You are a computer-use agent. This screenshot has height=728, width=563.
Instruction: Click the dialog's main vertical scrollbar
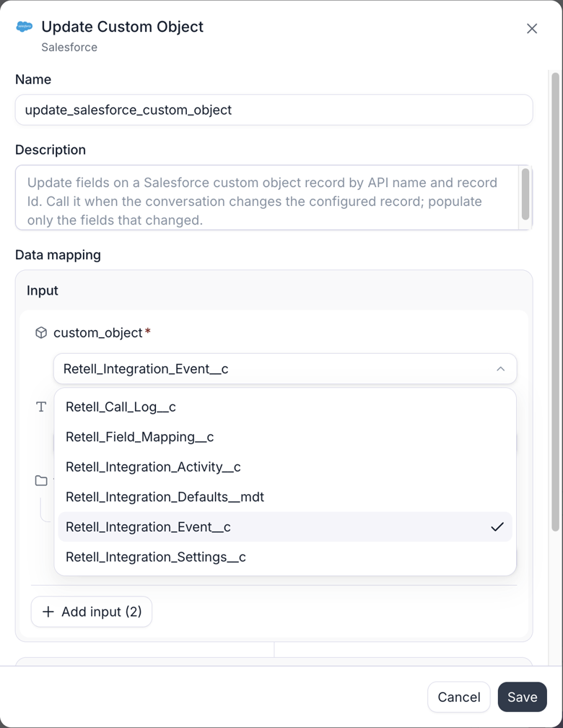click(555, 302)
